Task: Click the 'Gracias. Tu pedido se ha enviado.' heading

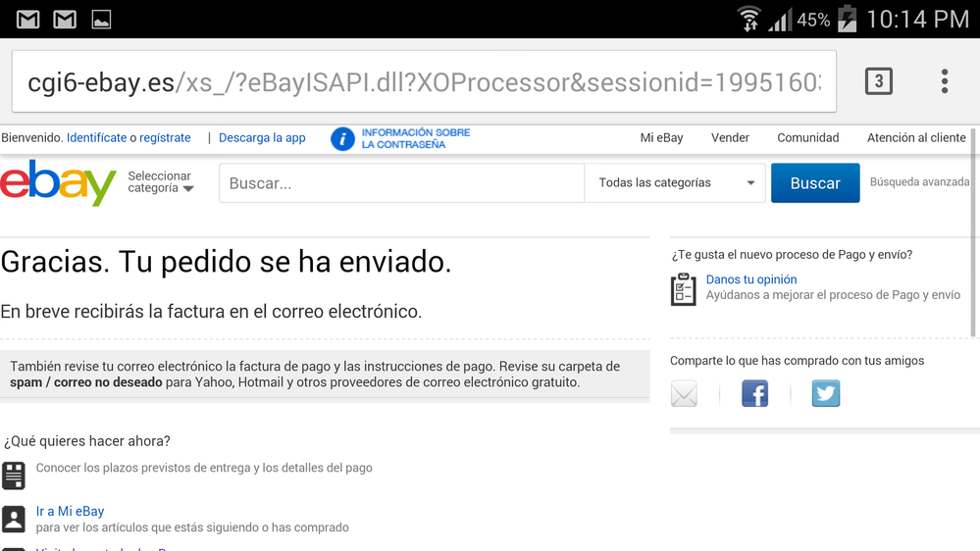Action: tap(226, 262)
